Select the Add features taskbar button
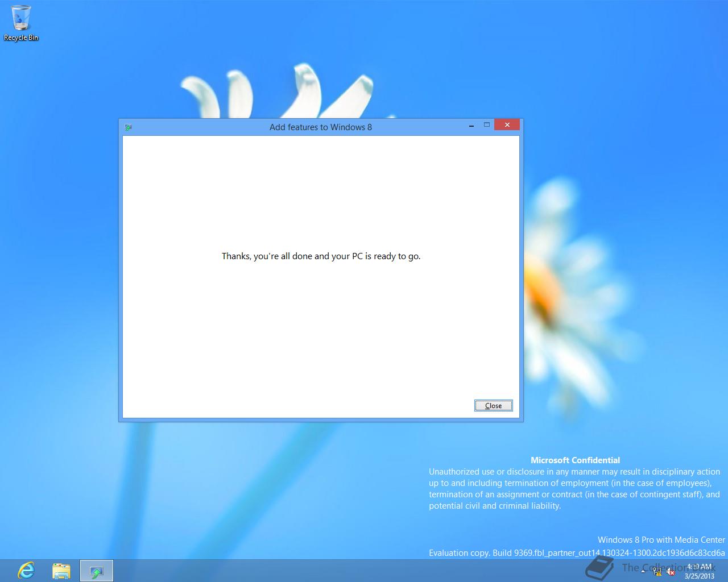The image size is (728, 582). pos(97,571)
